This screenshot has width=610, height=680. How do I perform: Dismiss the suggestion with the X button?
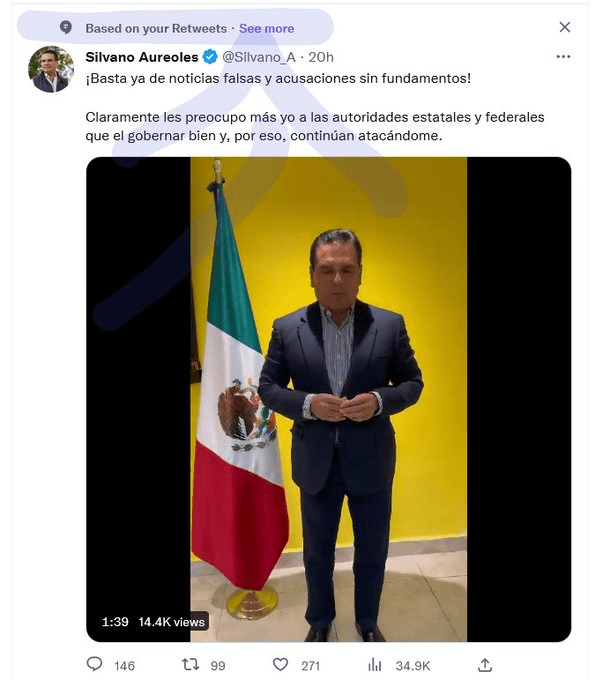[x=564, y=27]
